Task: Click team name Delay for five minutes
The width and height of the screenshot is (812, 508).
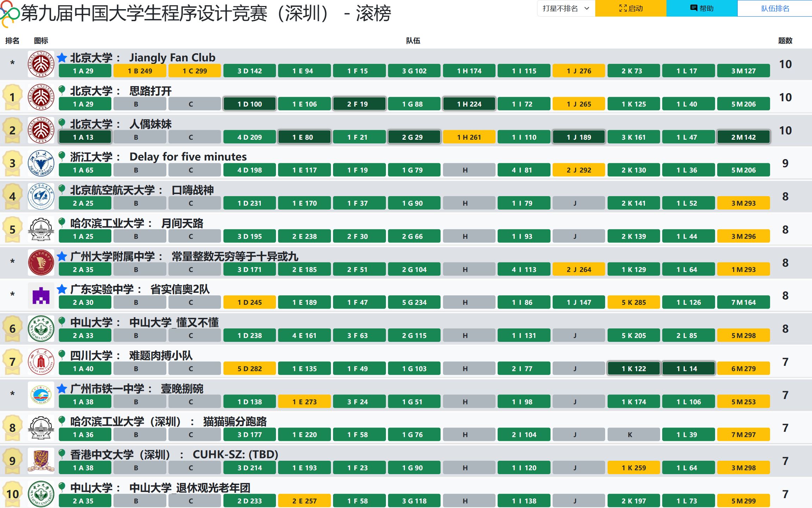Action: [188, 157]
